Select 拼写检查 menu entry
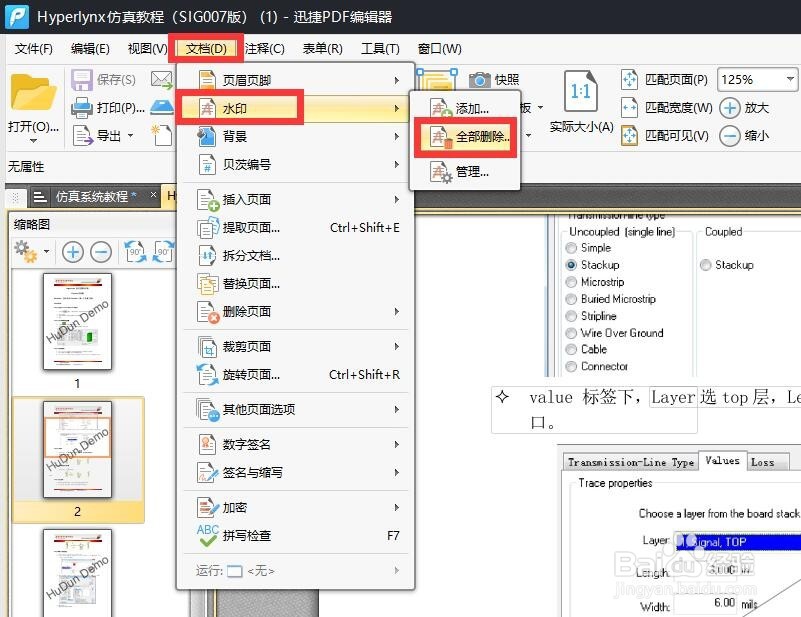The image size is (801, 617). (295, 536)
